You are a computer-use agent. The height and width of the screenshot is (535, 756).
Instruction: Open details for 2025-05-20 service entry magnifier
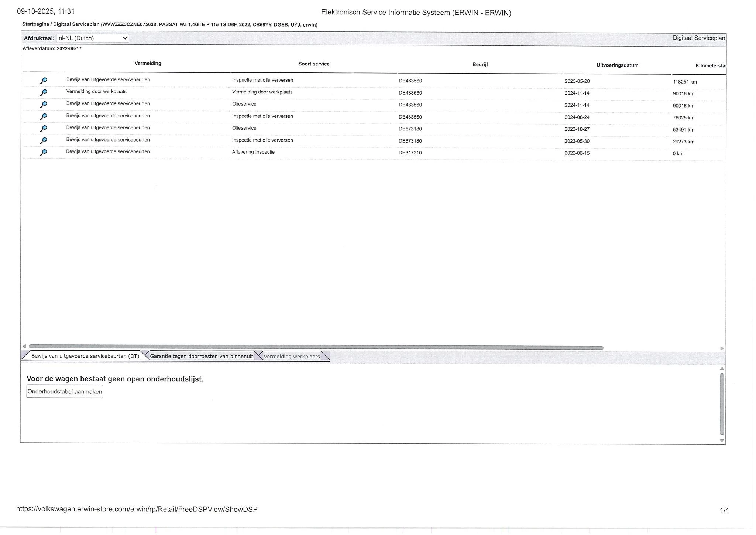tap(44, 81)
